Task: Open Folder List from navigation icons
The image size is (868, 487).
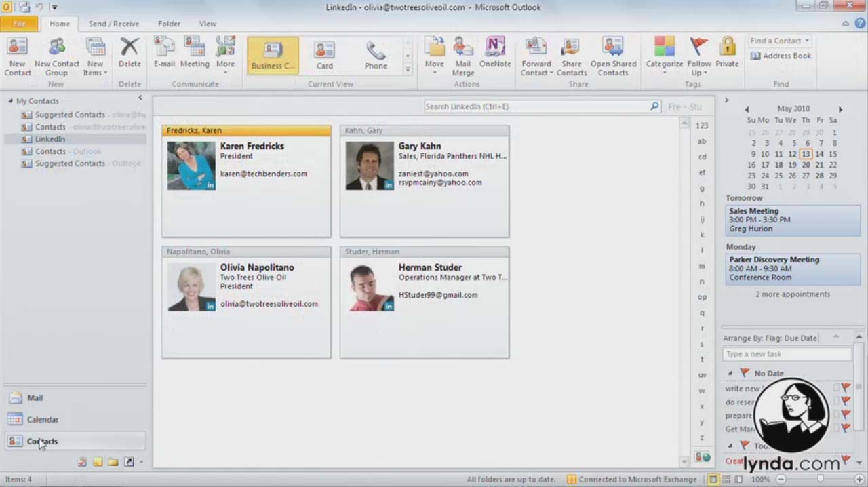Action: (x=113, y=462)
